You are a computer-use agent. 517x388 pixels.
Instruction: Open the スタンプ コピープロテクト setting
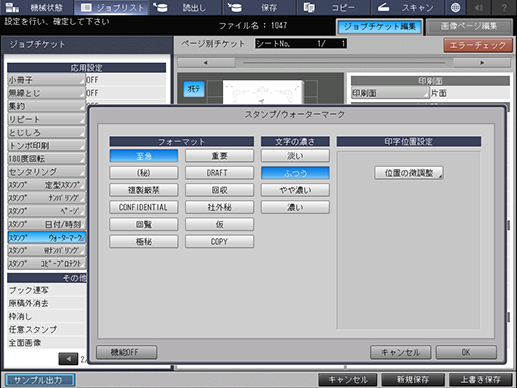point(46,263)
